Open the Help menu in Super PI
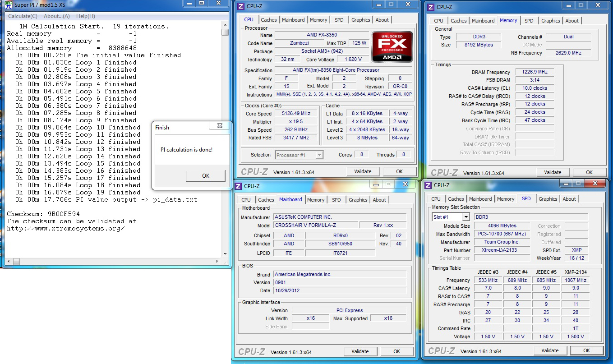Image resolution: width=613 pixels, height=364 pixels. click(x=86, y=16)
